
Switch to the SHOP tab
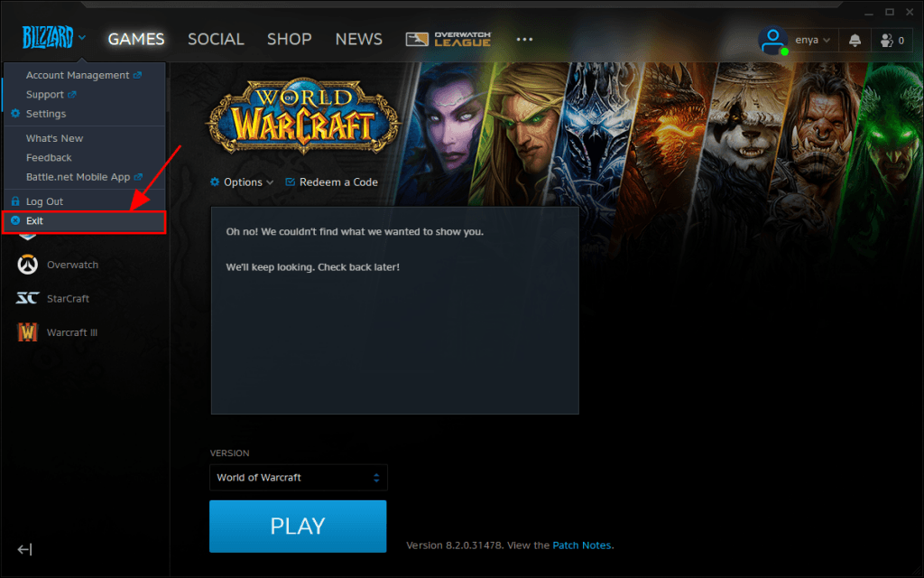[289, 39]
